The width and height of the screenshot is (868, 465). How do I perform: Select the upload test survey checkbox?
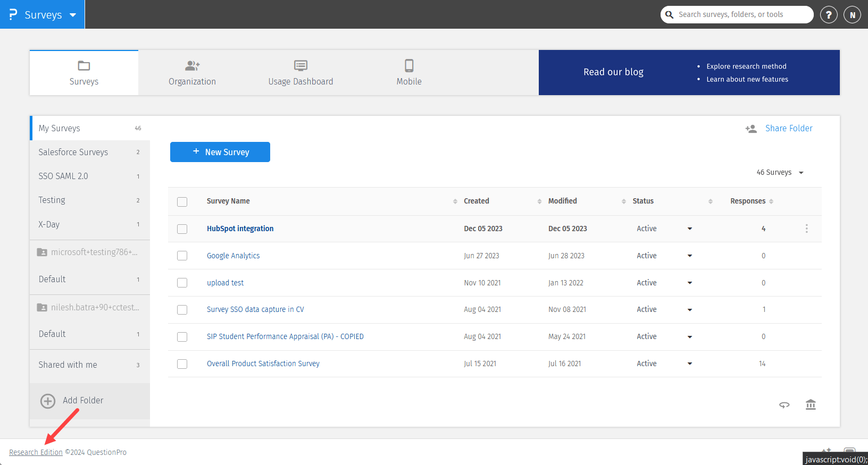[x=182, y=283]
